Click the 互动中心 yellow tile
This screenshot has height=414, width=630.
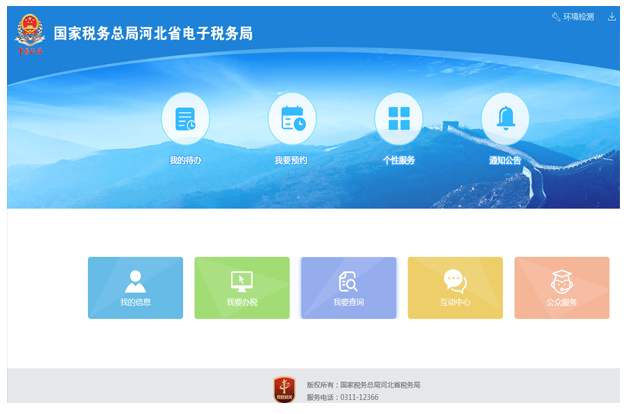coord(455,288)
